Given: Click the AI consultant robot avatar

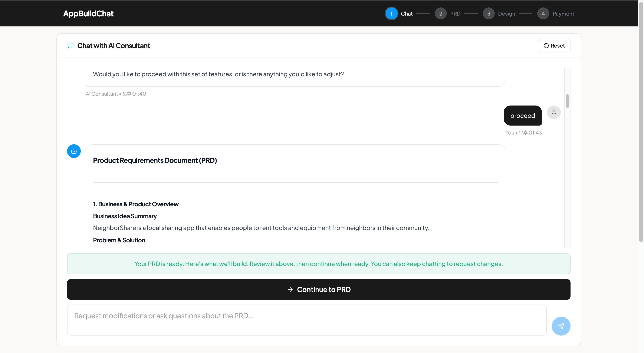Looking at the screenshot, I should pos(74,151).
